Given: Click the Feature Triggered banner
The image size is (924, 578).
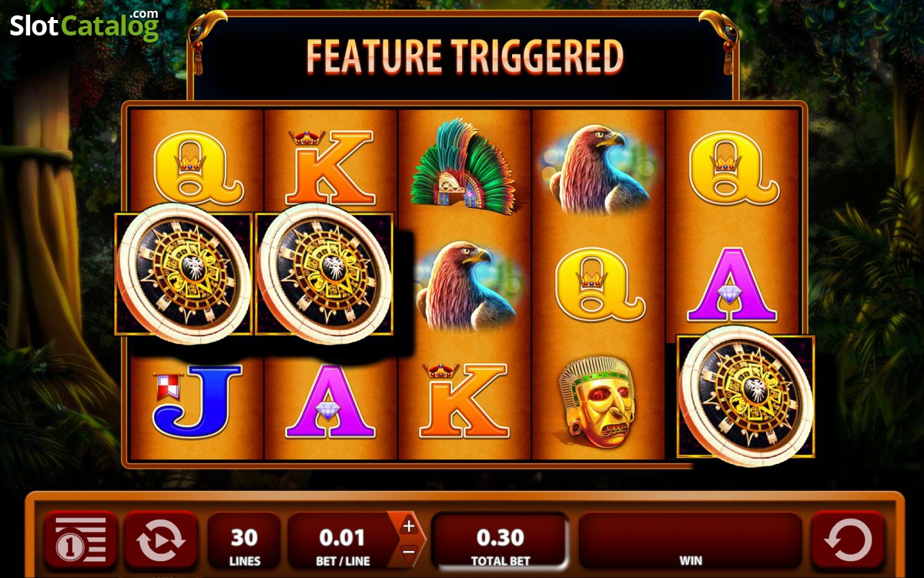Looking at the screenshot, I should pyautogui.click(x=464, y=55).
